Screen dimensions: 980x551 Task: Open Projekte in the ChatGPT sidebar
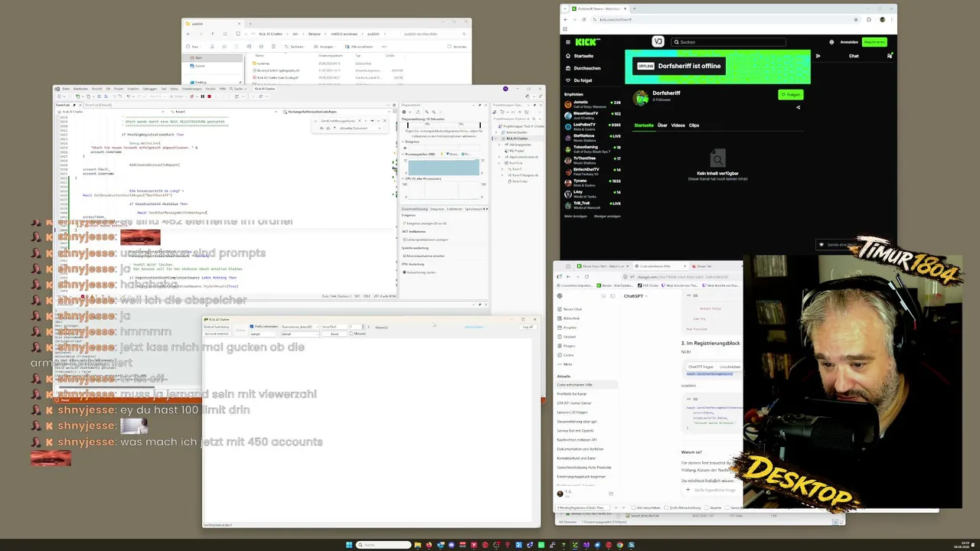(x=569, y=328)
